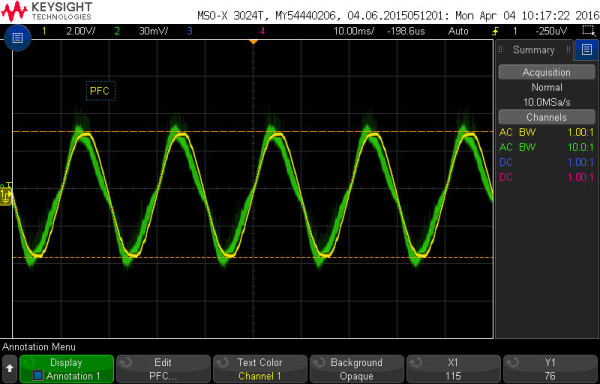Click the Keysight Technologies logo
The width and height of the screenshot is (600, 384).
(47, 11)
